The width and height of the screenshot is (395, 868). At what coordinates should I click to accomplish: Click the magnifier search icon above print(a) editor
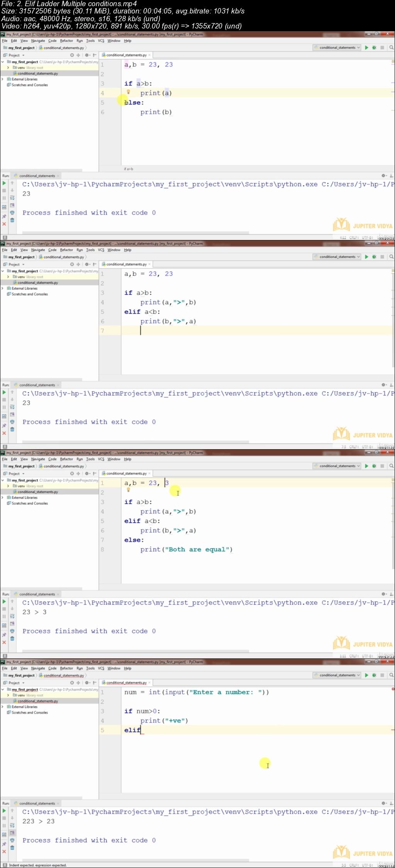[x=391, y=48]
